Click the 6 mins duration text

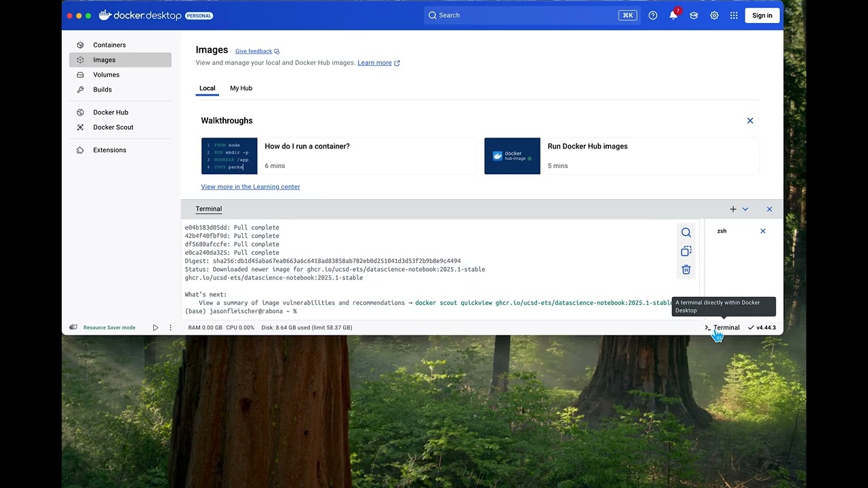(x=275, y=166)
